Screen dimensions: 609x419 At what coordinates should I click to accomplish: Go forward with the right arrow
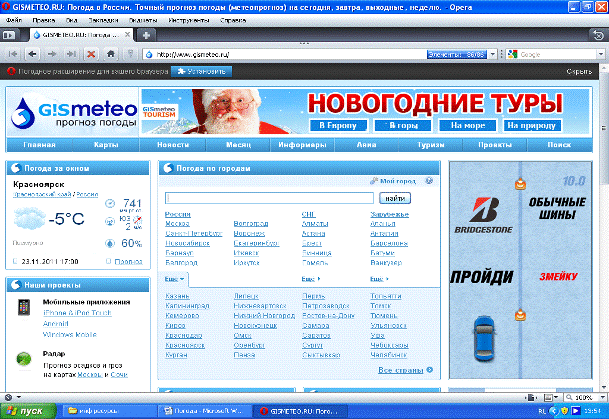(x=52, y=54)
